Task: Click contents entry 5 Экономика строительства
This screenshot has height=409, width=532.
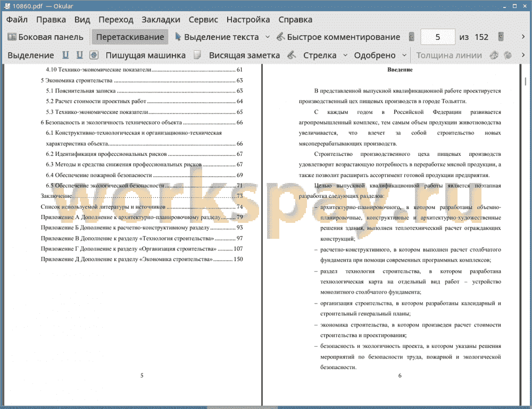Action: click(x=142, y=80)
